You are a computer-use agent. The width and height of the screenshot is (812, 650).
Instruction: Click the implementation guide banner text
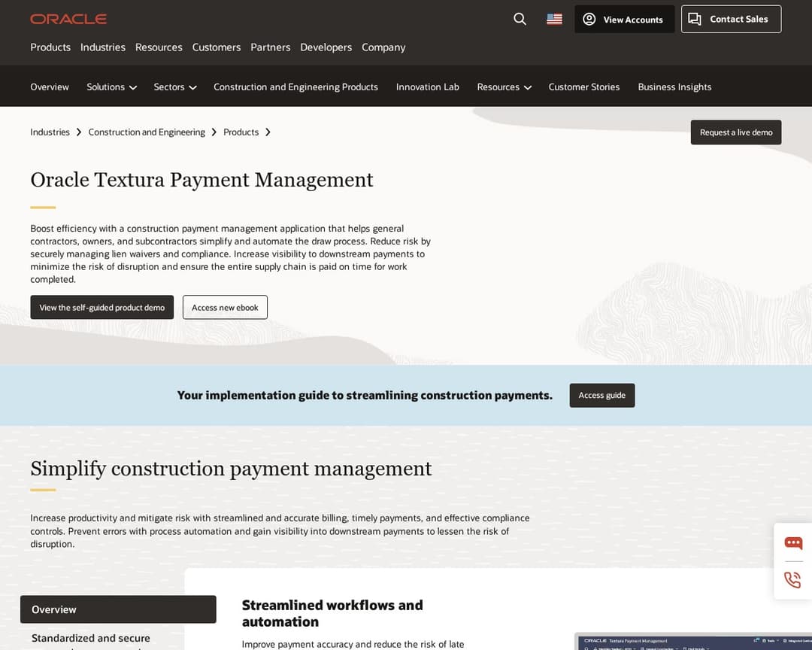pyautogui.click(x=365, y=396)
